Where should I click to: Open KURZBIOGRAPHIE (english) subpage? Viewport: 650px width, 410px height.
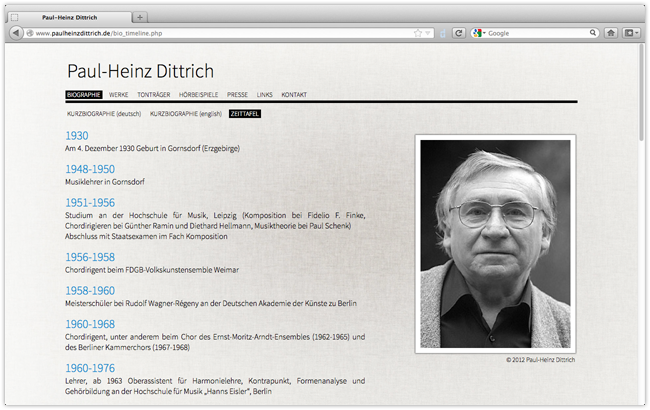coord(186,114)
